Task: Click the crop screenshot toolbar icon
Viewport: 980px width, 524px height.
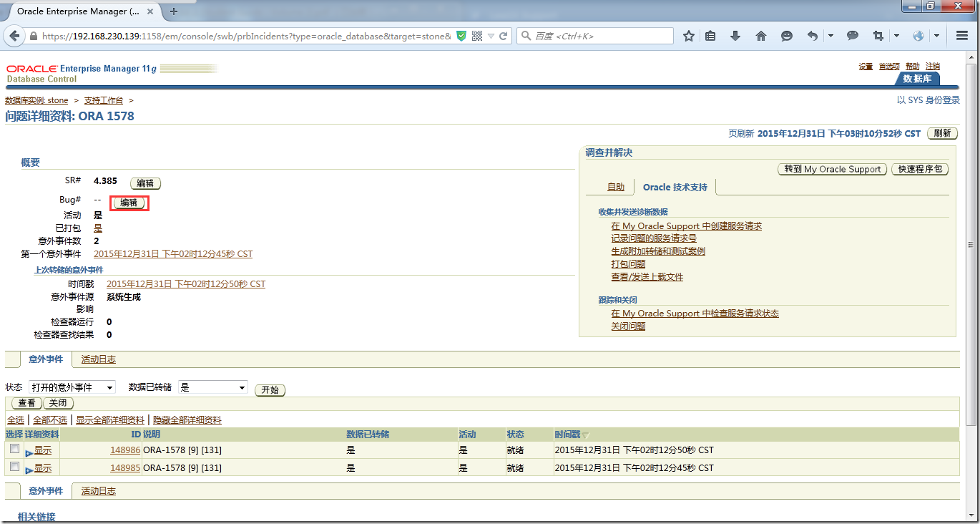Action: coord(878,36)
